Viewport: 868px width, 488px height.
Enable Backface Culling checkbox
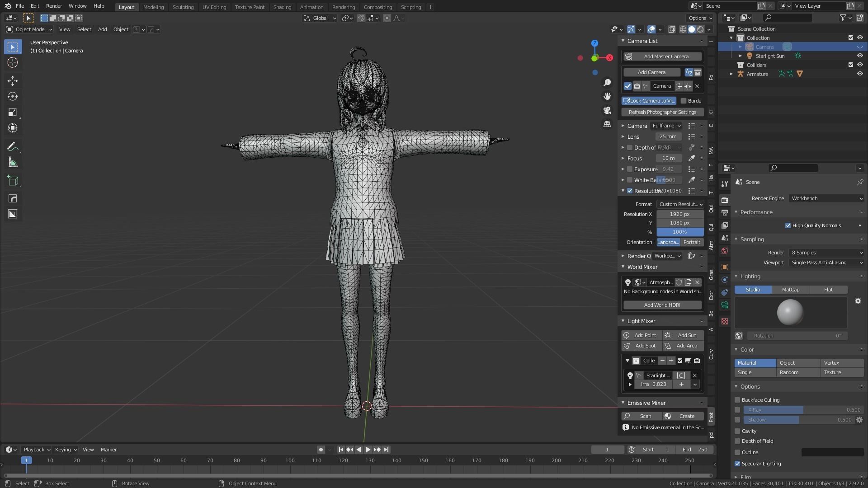pyautogui.click(x=737, y=400)
